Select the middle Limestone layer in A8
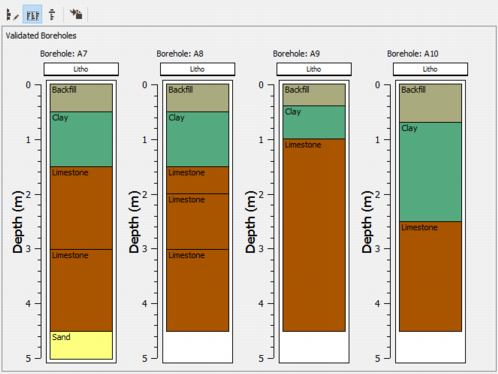Viewport: 498px width, 374px height. click(198, 221)
